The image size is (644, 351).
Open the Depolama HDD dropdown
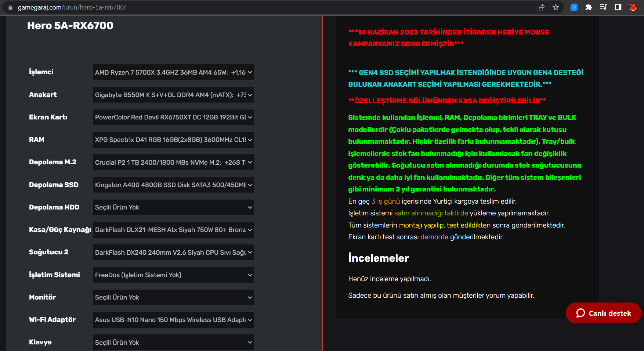point(174,207)
